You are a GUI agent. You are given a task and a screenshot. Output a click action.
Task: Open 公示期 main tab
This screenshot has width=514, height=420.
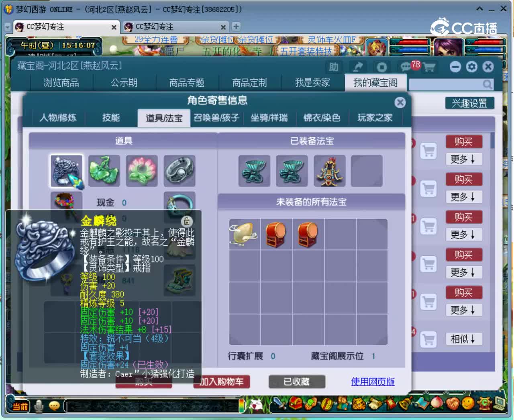pos(124,83)
